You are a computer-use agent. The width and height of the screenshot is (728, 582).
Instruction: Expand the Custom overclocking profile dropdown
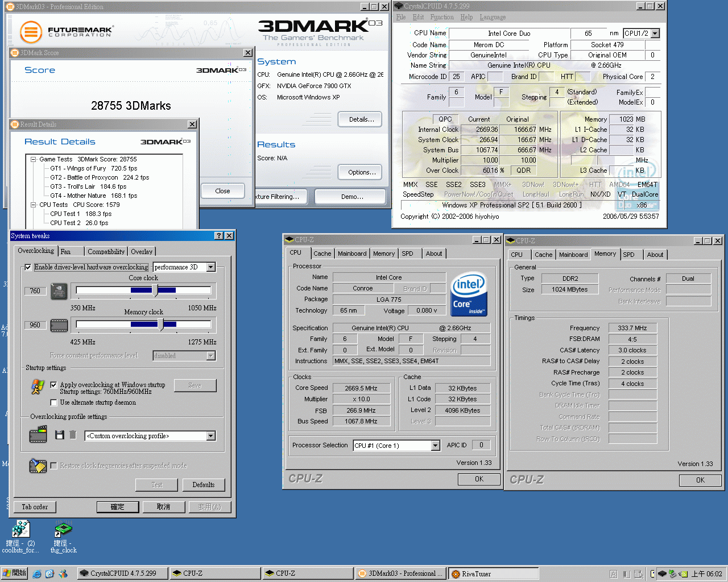(x=210, y=436)
